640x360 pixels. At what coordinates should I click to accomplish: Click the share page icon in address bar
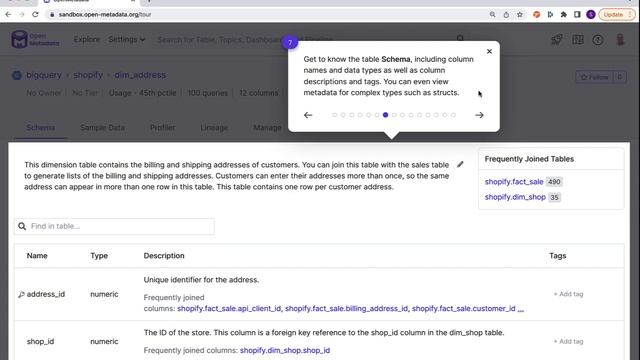506,14
